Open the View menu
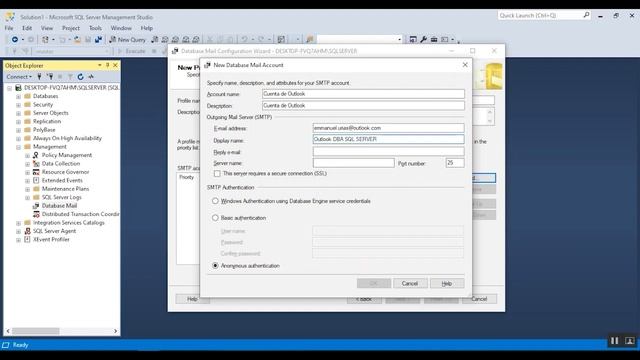The image size is (640, 360). [x=47, y=28]
